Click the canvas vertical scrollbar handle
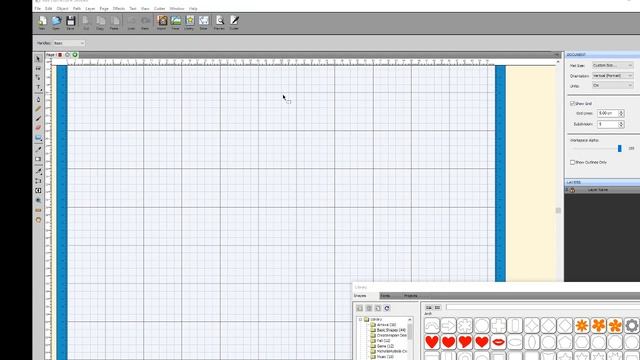This screenshot has width=640, height=360. pyautogui.click(x=558, y=211)
